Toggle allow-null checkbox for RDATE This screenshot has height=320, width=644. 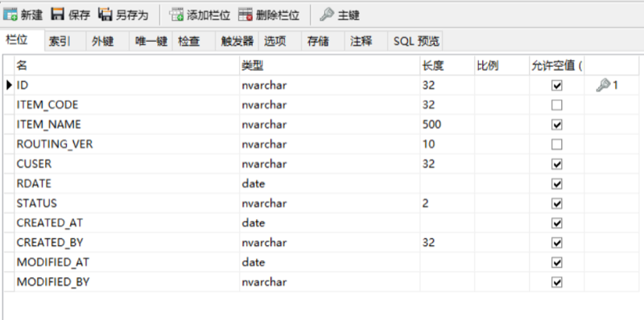point(557,184)
